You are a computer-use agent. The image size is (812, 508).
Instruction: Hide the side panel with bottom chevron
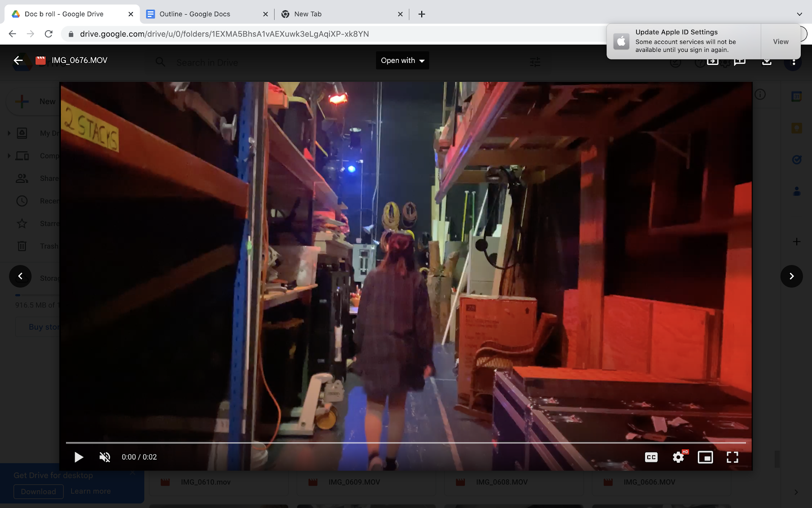[796, 492]
